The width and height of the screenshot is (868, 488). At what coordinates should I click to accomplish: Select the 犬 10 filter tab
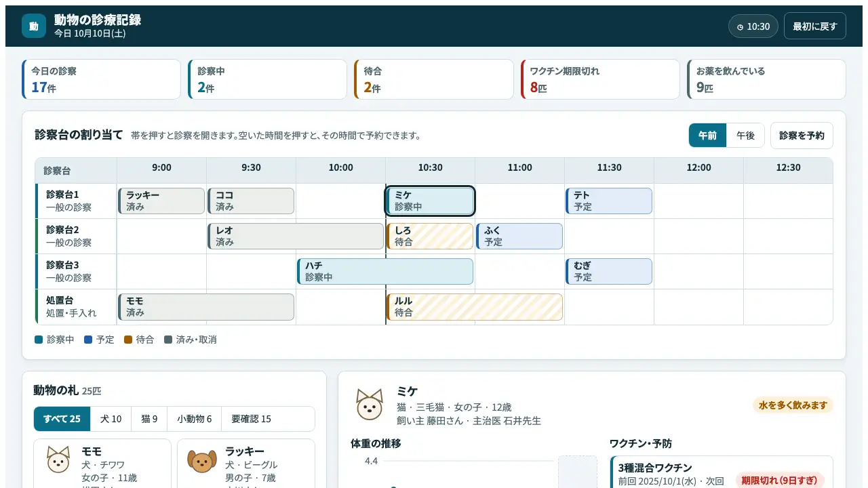click(x=111, y=419)
